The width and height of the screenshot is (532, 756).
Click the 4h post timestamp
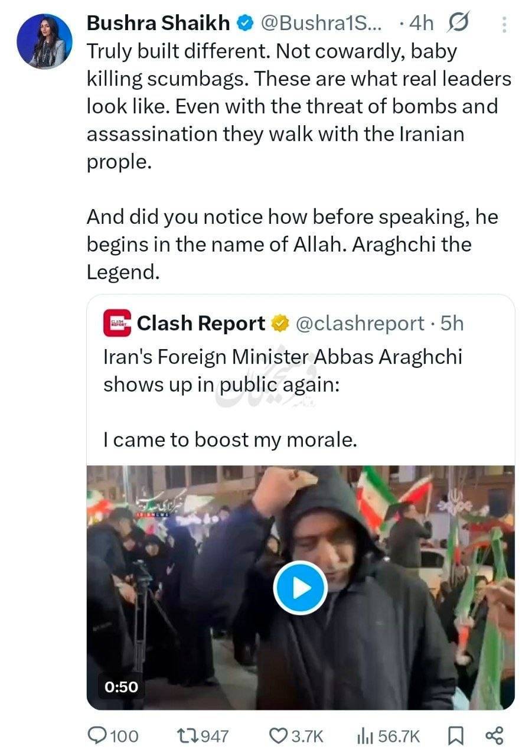pos(421,24)
